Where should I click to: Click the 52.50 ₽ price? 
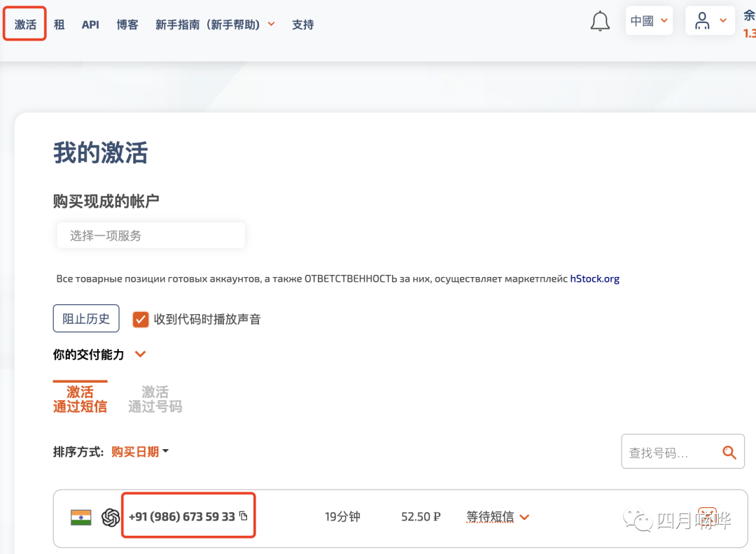(421, 516)
